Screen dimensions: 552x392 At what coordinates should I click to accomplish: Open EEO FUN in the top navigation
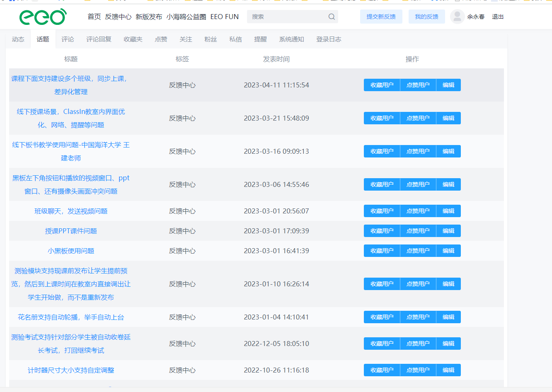pos(225,17)
